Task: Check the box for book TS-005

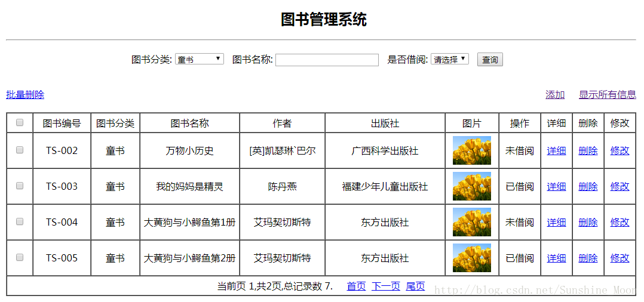Action: point(20,257)
